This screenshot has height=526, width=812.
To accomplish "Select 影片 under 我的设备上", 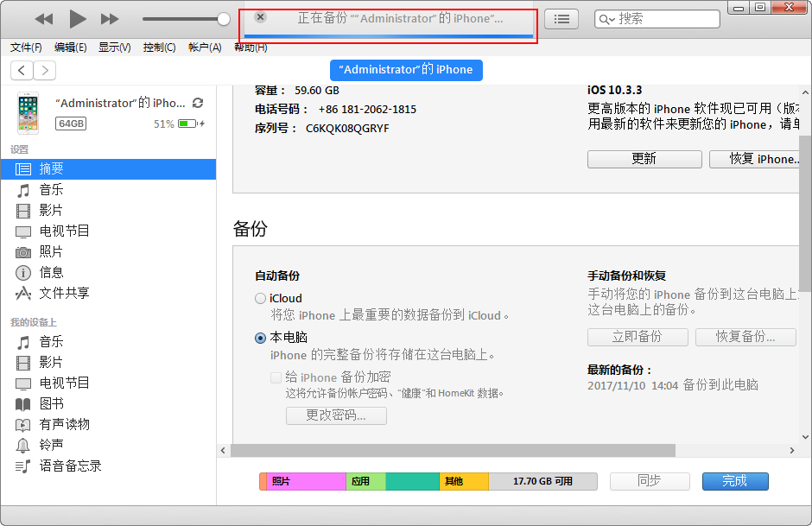I will coord(108,363).
